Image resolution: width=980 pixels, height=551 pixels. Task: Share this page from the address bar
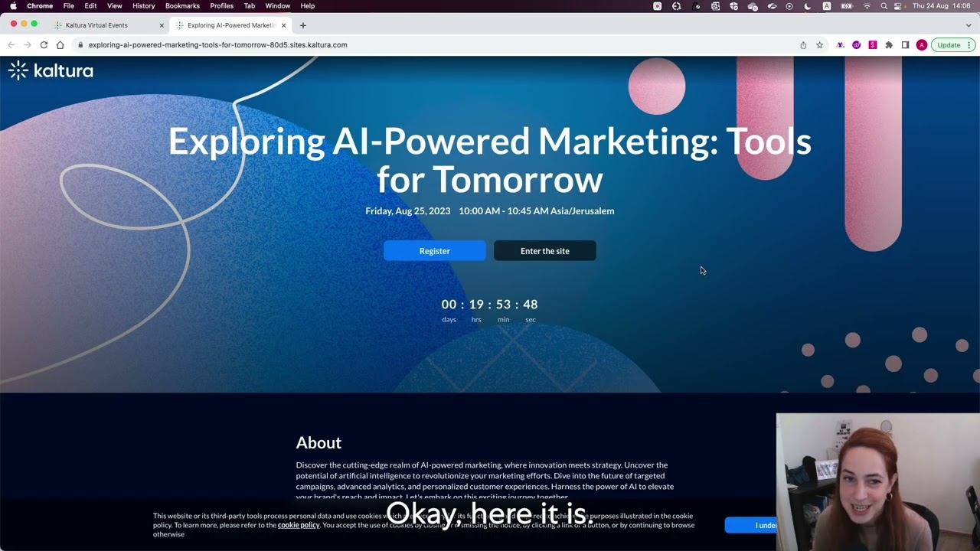(803, 45)
